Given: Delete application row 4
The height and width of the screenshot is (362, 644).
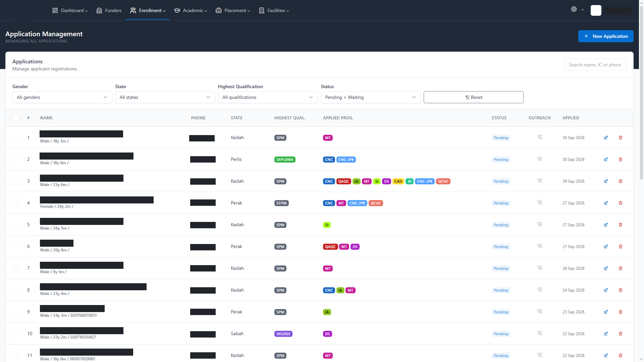Looking at the screenshot, I should [621, 203].
